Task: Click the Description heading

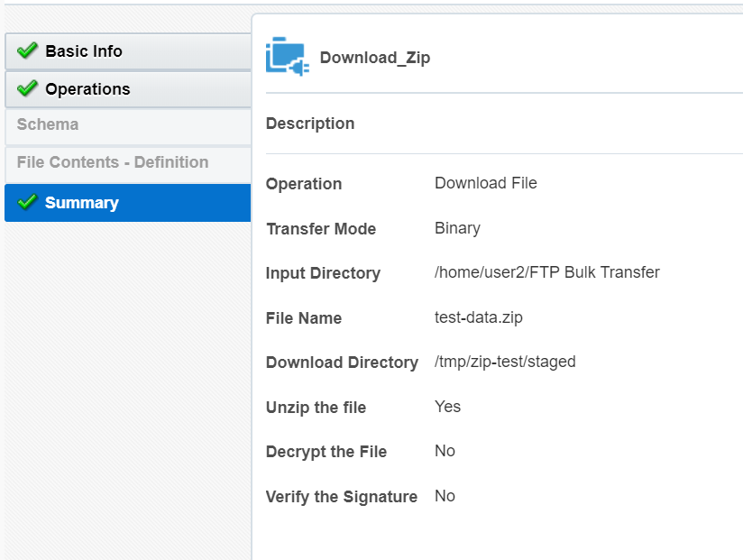Action: point(309,124)
